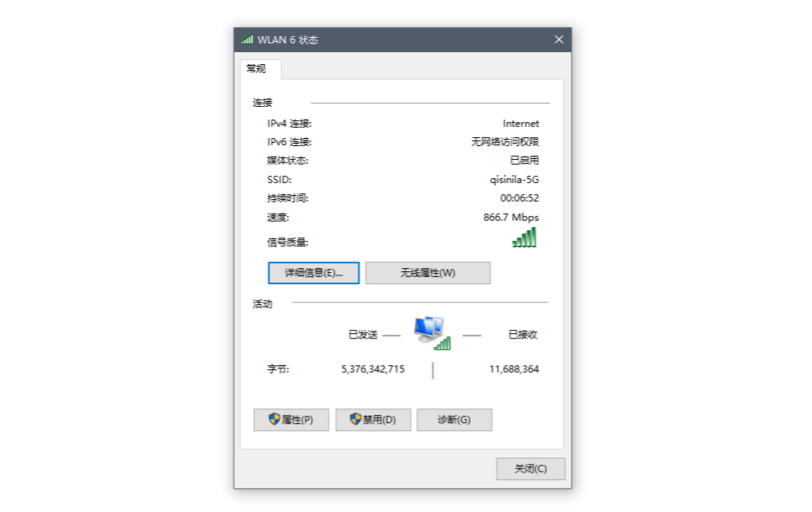Close the WLAN 6 status dialog

coord(559,39)
